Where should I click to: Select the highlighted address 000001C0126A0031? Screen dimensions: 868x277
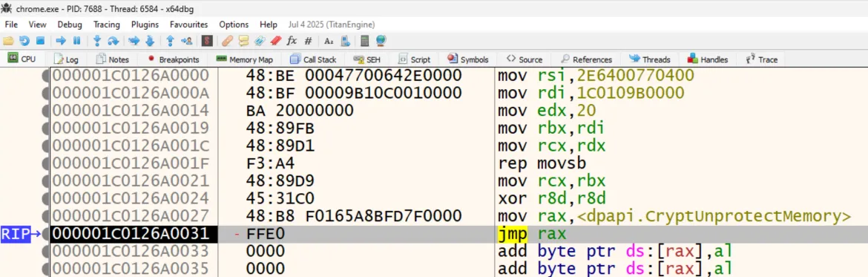131,235
